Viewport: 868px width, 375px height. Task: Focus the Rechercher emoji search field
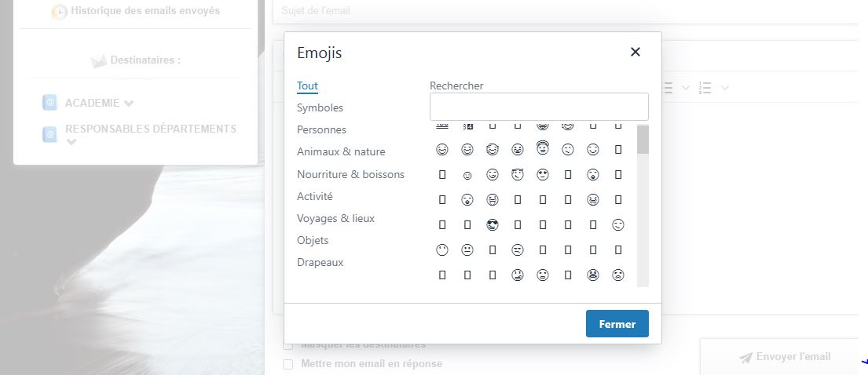pos(539,107)
